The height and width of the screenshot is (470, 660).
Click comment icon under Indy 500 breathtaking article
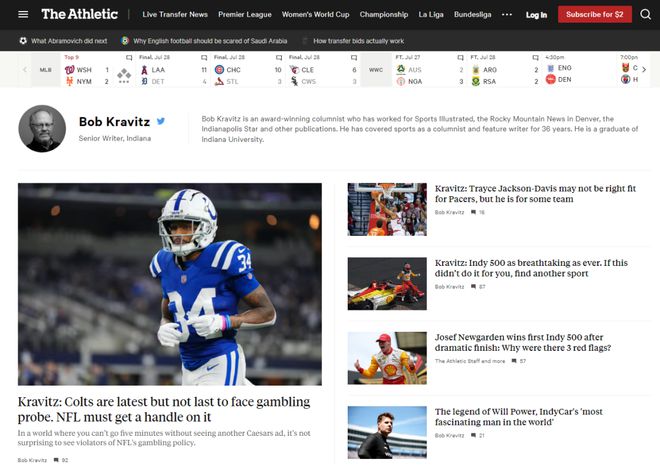(474, 287)
